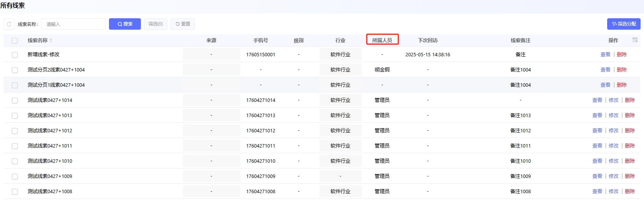
Task: Click 查看 for 新增线索-修改 row
Action: coord(605,54)
